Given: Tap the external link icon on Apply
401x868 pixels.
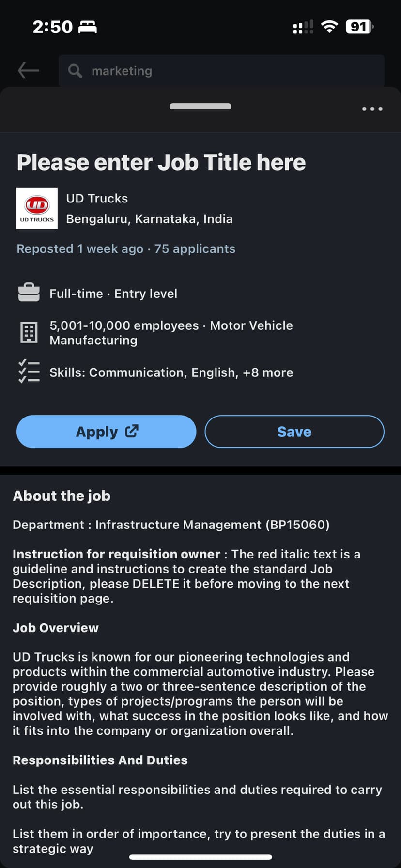Looking at the screenshot, I should point(132,431).
